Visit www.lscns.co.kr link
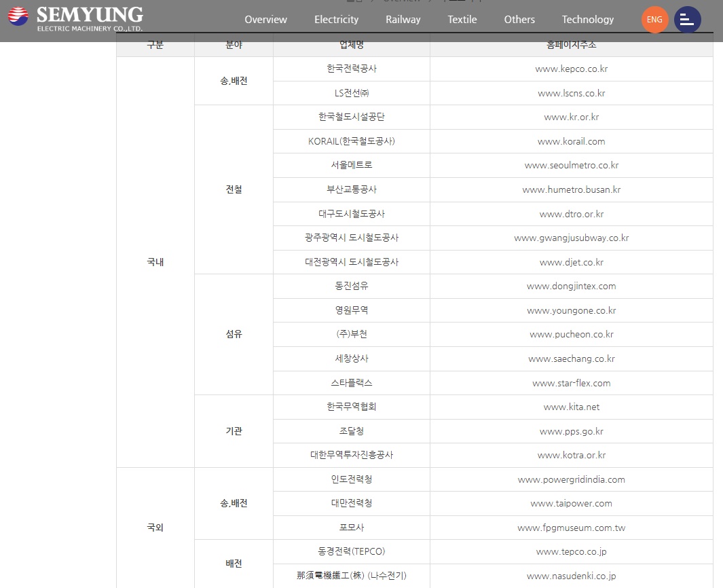This screenshot has width=723, height=588. tap(572, 93)
